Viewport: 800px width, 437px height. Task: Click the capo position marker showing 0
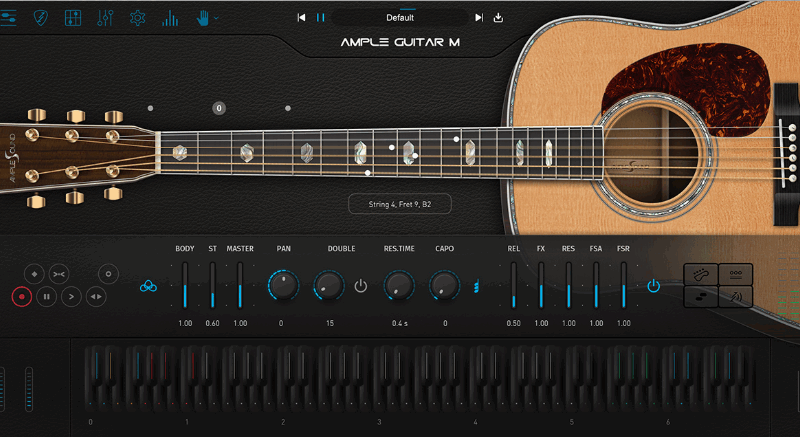point(219,108)
